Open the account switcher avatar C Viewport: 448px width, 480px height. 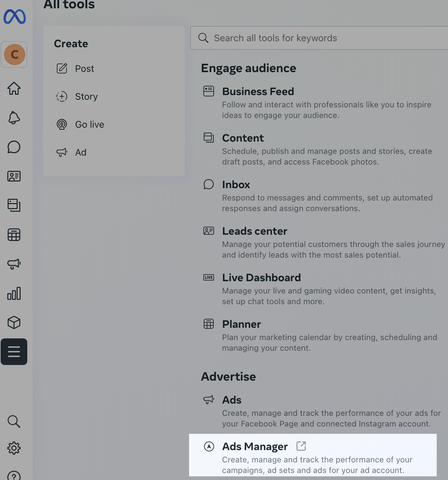[x=14, y=55]
